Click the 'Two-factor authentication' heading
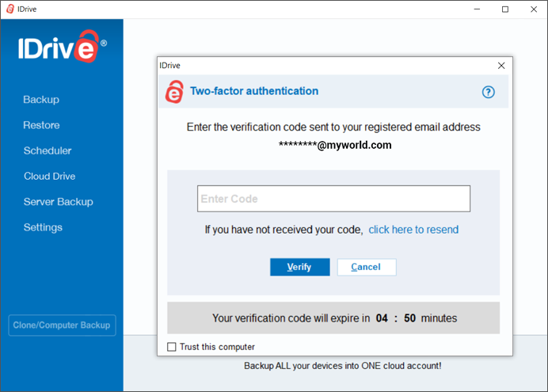The image size is (548, 392). [254, 91]
